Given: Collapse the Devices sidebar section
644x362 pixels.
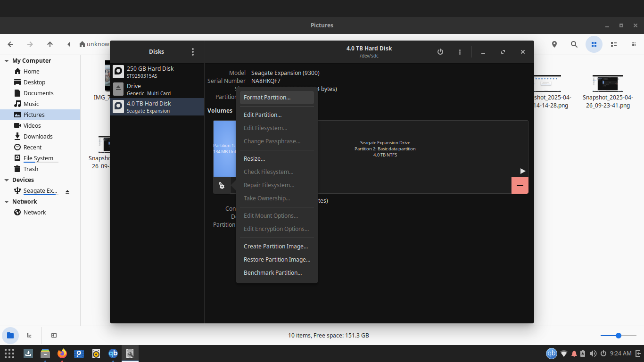Looking at the screenshot, I should 7,180.
